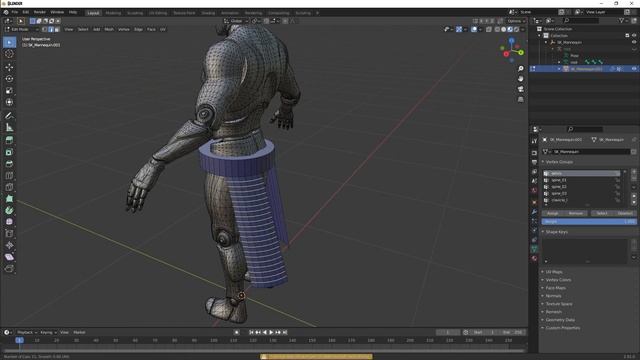This screenshot has width=640, height=360.
Task: Hide SK_Mannequin.001 mesh with eye icon
Action: pos(634,69)
